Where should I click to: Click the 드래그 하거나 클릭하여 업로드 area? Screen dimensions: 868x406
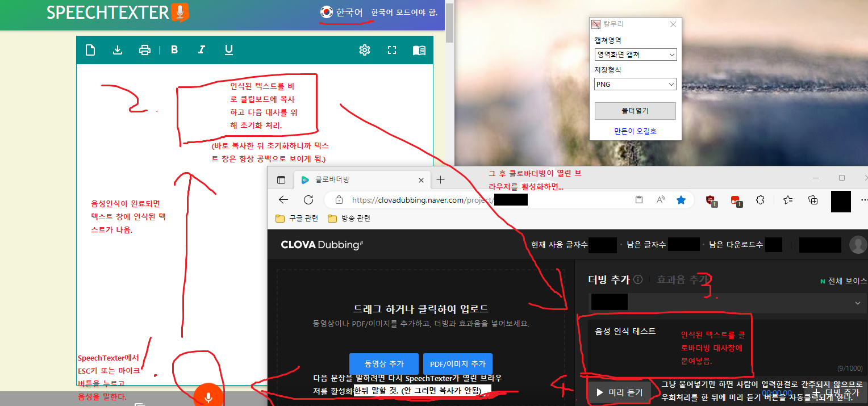tap(420, 309)
